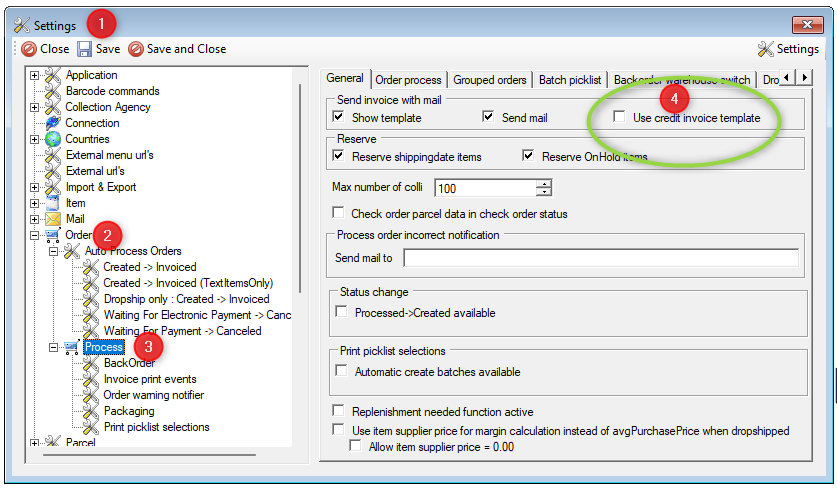The image size is (837, 490).
Task: Expand the Import & Export node
Action: click(35, 187)
